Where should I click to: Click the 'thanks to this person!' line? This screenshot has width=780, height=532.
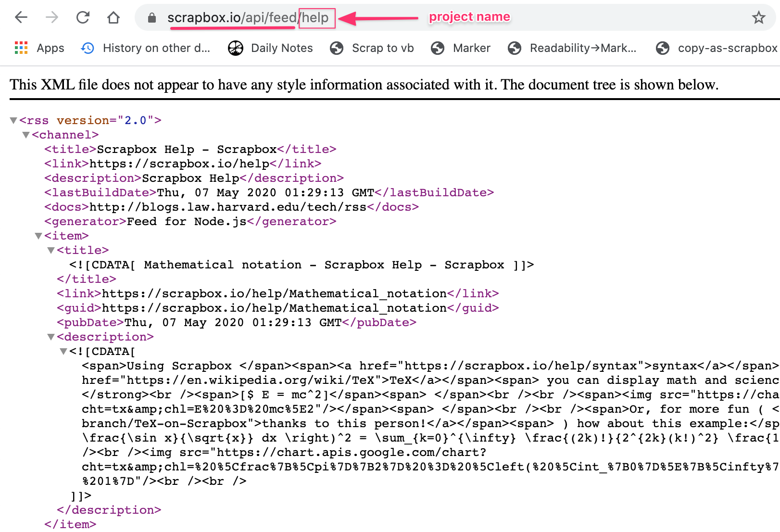tap(430, 423)
